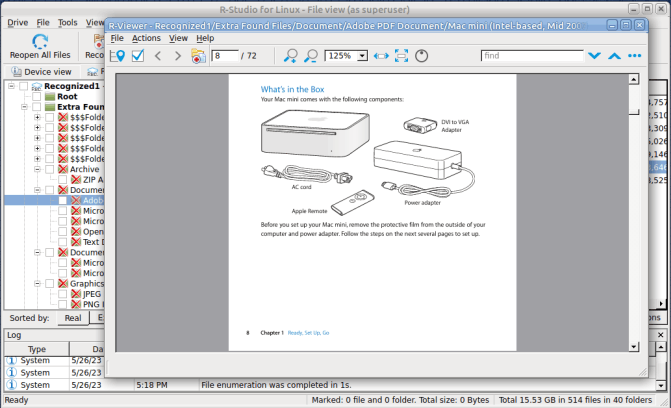Screen dimensions: 671x408
Task: Open the 125% zoom dropdown
Action: tap(362, 56)
